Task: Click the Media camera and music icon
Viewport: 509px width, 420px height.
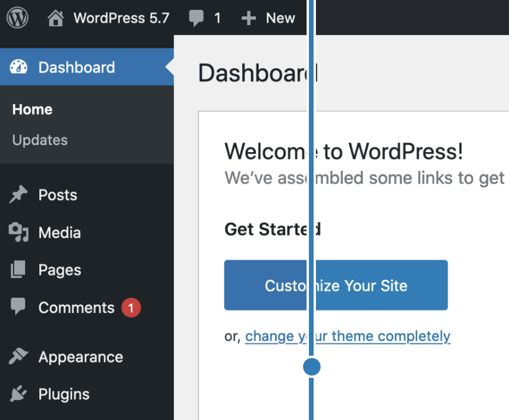Action: (19, 232)
